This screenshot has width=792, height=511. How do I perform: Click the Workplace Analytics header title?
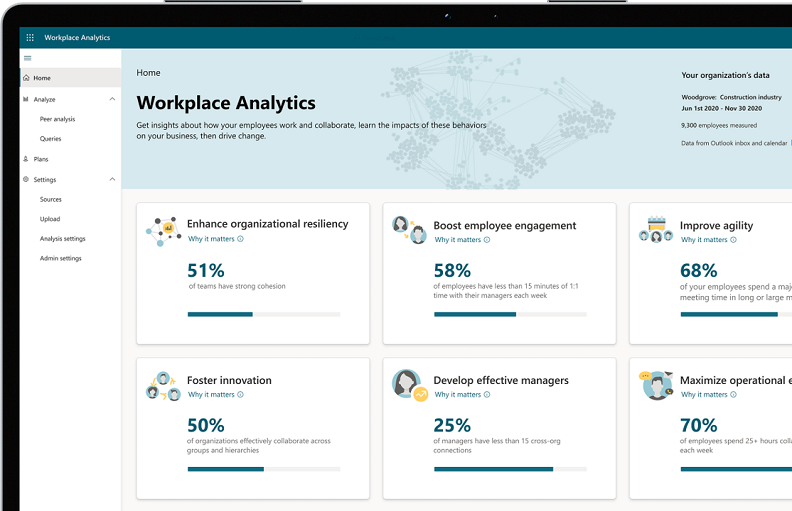point(77,37)
